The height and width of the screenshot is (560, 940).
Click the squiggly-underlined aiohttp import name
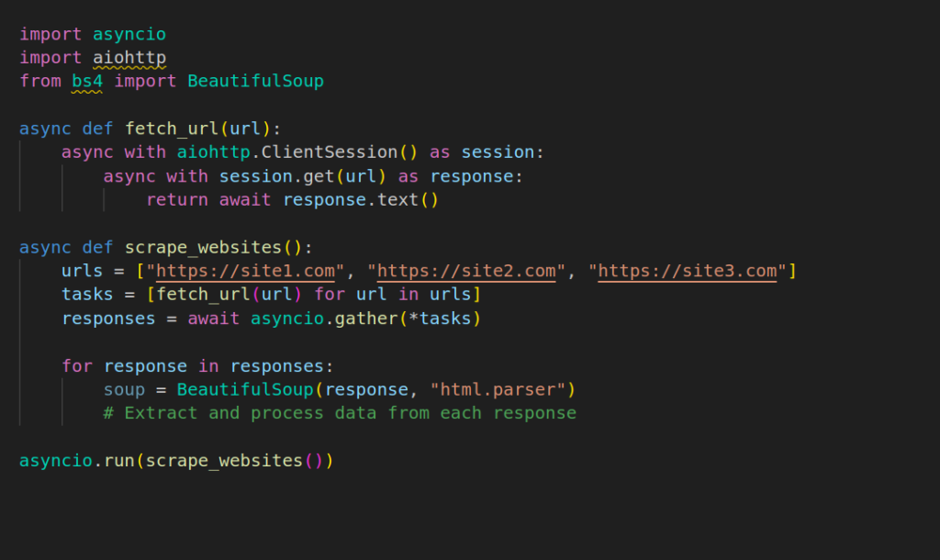click(x=129, y=58)
